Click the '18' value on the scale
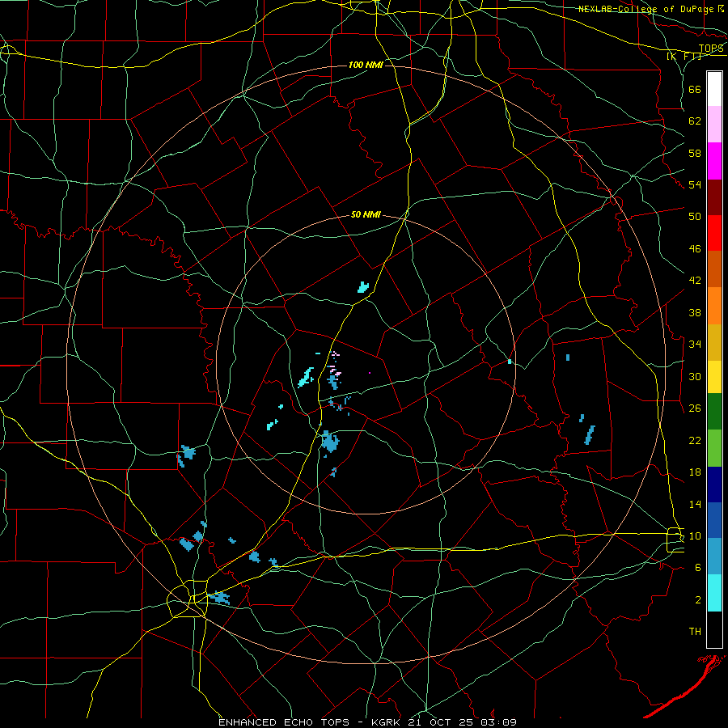Screen dimensions: 728x728 695,472
